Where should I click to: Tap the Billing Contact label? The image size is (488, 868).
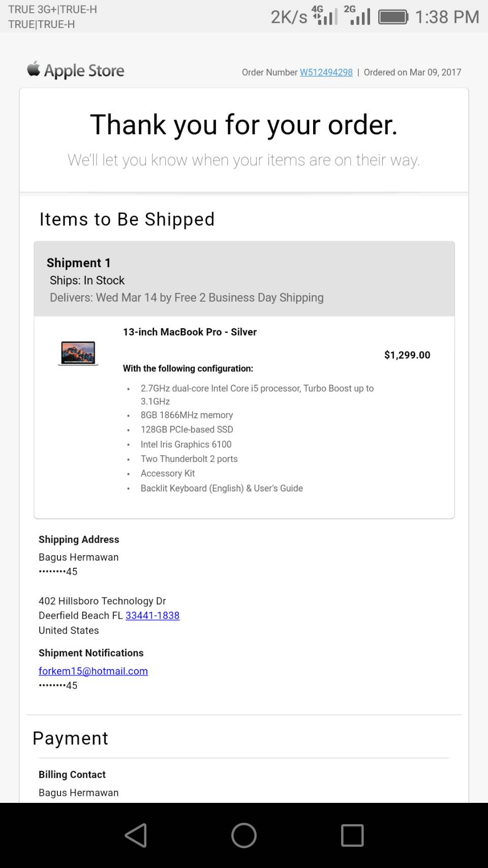tap(72, 774)
